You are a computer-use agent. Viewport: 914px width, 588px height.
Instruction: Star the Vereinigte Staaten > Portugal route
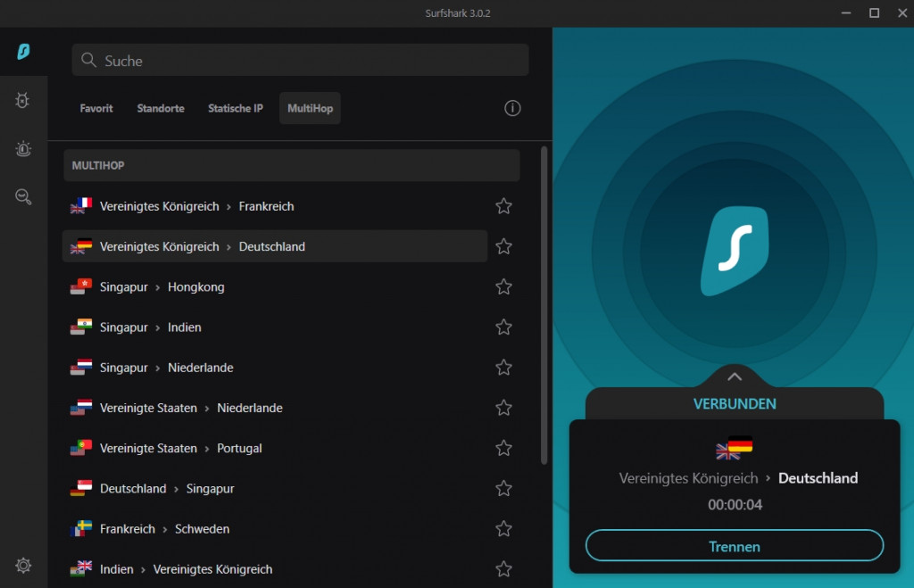503,448
